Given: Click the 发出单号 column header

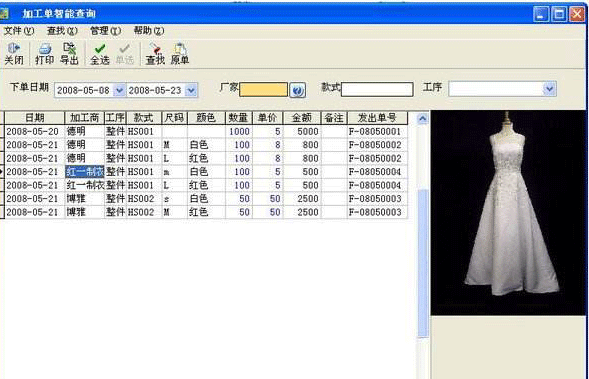Looking at the screenshot, I should [x=377, y=118].
